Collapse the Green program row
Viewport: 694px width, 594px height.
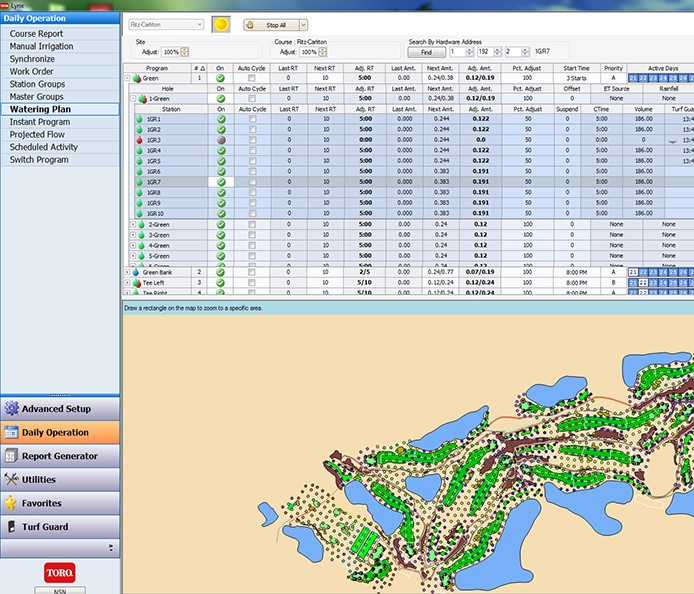point(127,78)
